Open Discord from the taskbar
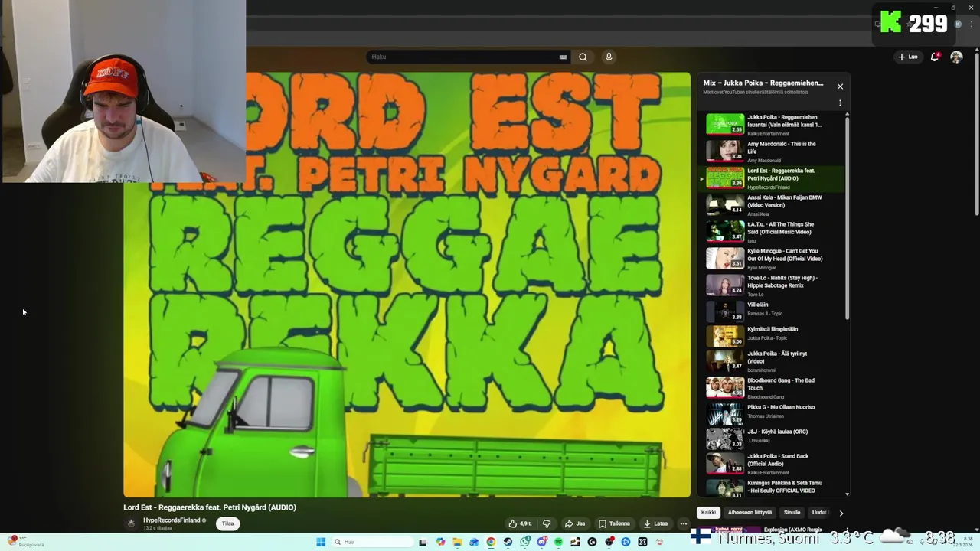Image resolution: width=980 pixels, height=551 pixels. [542, 542]
